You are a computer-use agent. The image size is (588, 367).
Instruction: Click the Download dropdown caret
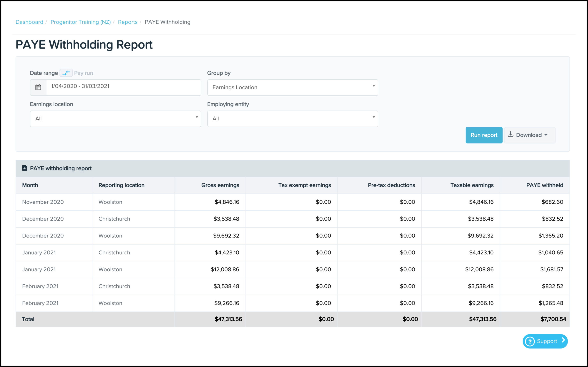click(x=546, y=135)
